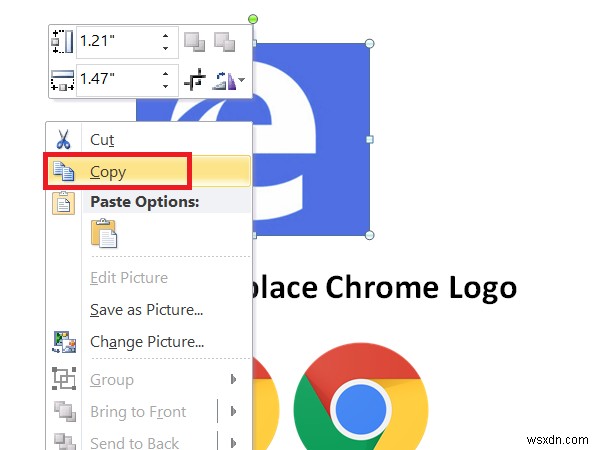Decrease width with the down spinner arrow
Image resolution: width=600 pixels, height=450 pixels.
point(165,86)
